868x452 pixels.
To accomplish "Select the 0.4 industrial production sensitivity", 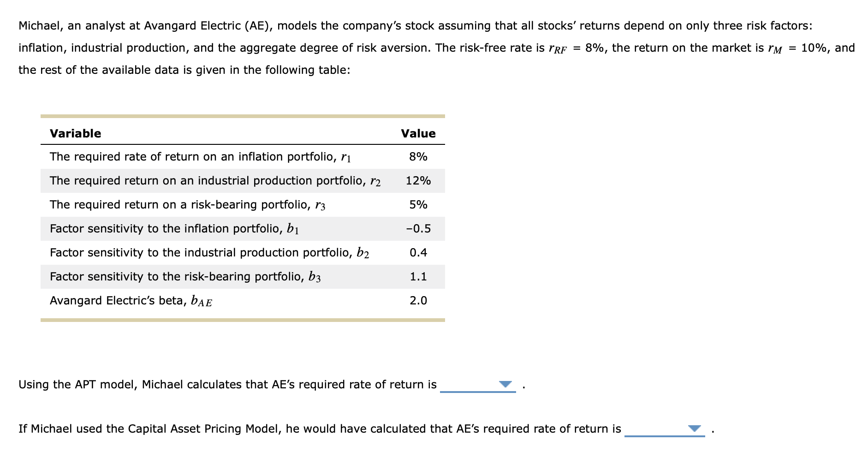I will point(417,253).
